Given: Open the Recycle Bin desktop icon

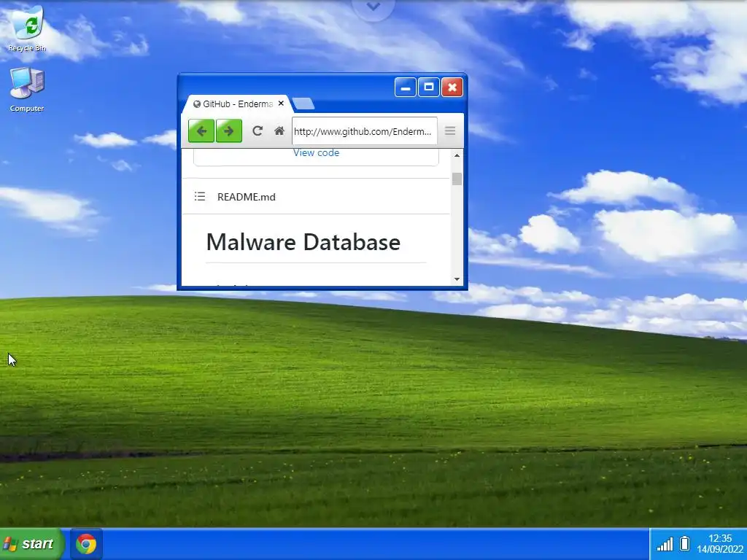Looking at the screenshot, I should 27,28.
